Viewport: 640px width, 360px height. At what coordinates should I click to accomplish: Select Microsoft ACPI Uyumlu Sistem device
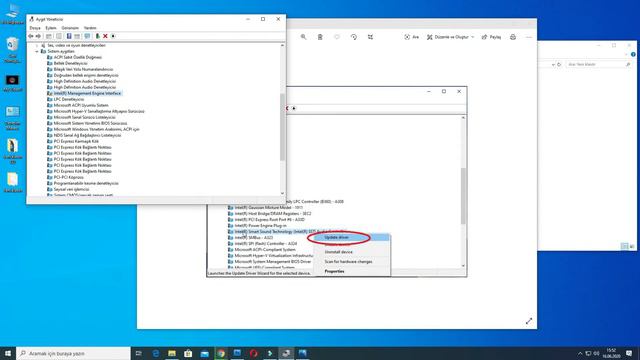pyautogui.click(x=81, y=105)
